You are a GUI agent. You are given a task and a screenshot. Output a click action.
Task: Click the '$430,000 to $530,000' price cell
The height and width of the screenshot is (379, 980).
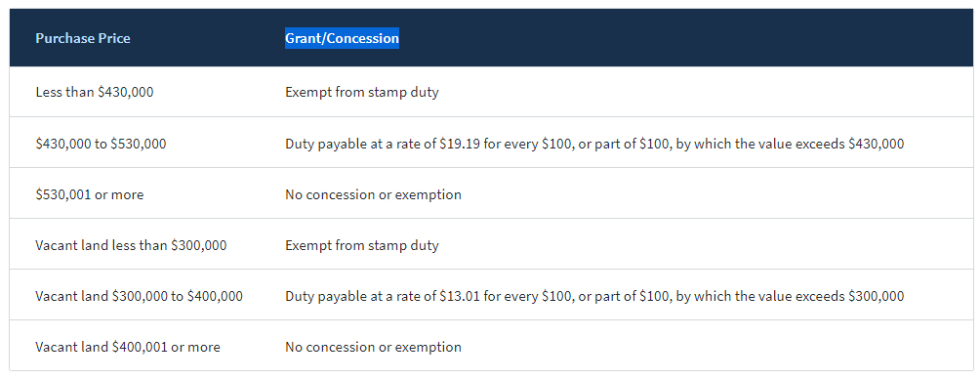pos(101,144)
